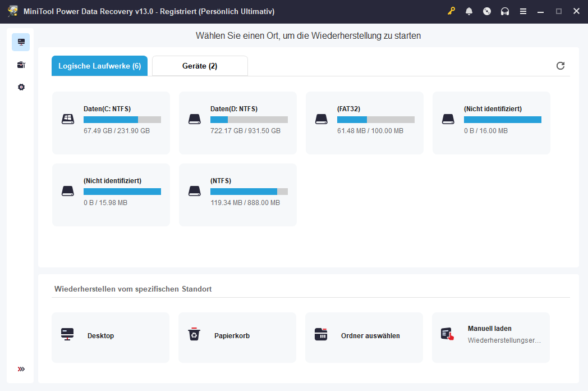Click the Manuell laden icon
The width and height of the screenshot is (588, 391).
447,334
